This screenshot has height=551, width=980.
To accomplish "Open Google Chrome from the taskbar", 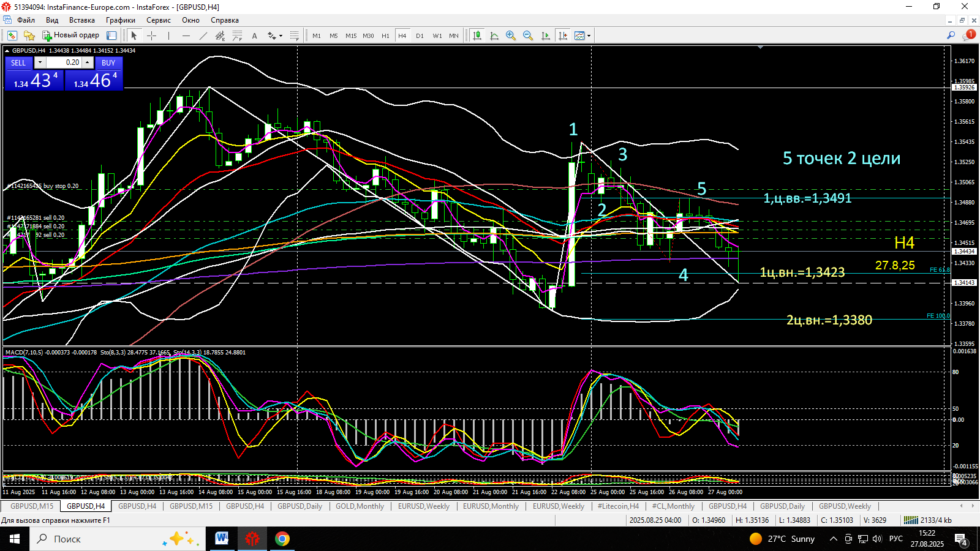I will coord(282,539).
